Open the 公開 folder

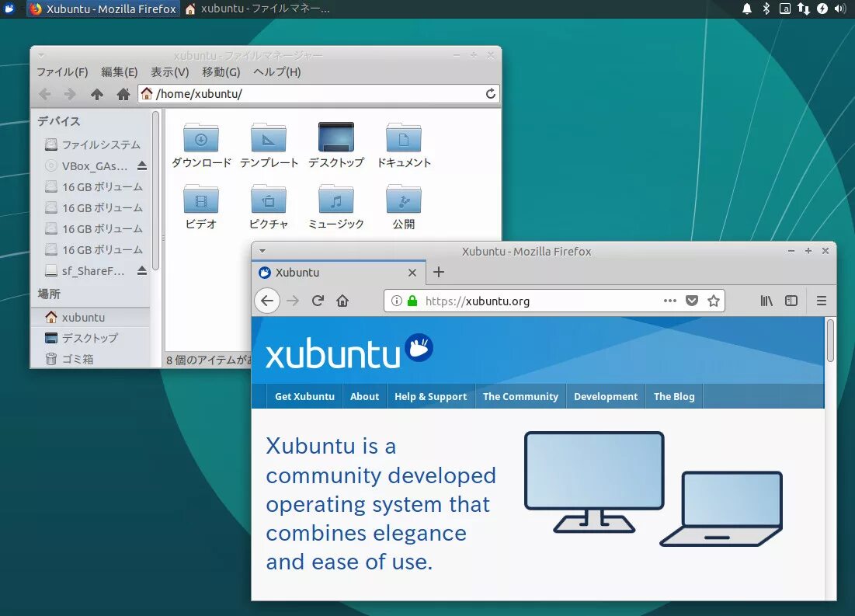pyautogui.click(x=404, y=207)
